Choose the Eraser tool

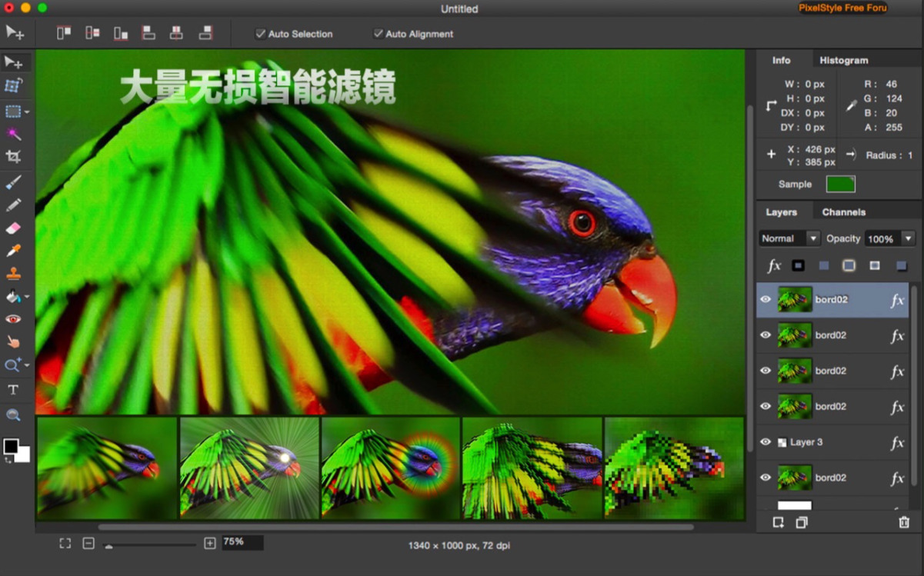(14, 228)
